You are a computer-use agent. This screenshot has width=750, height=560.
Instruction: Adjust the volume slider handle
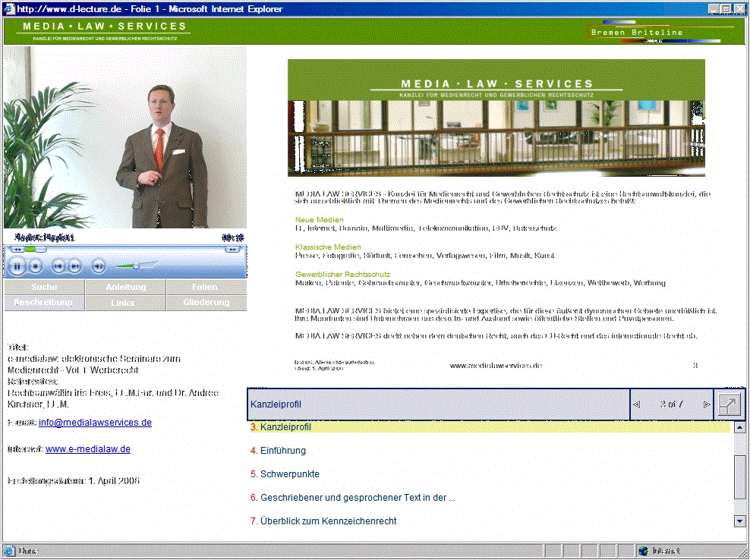point(136,266)
